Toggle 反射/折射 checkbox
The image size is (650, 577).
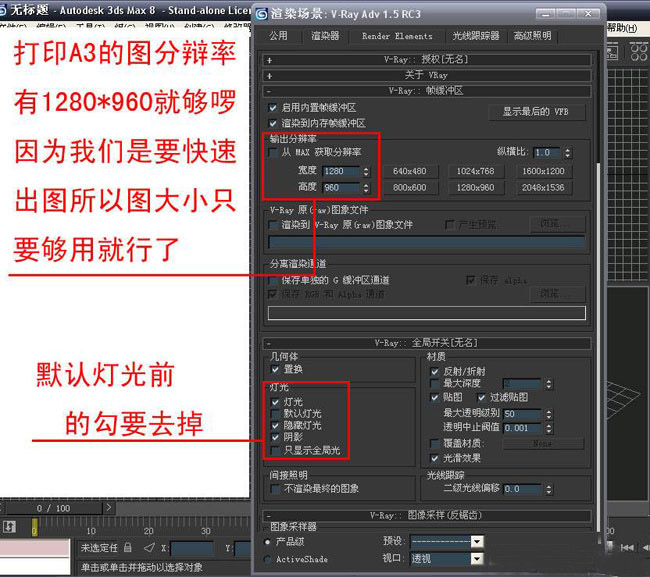click(x=434, y=371)
